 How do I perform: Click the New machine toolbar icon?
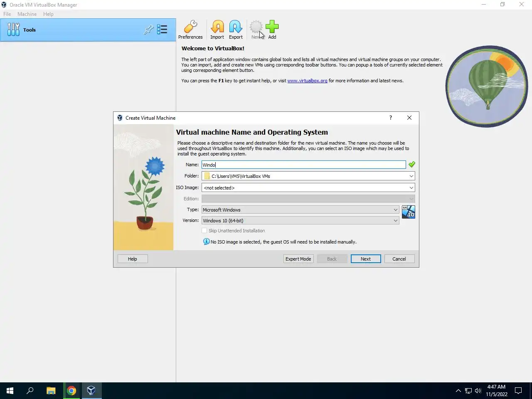tap(256, 30)
